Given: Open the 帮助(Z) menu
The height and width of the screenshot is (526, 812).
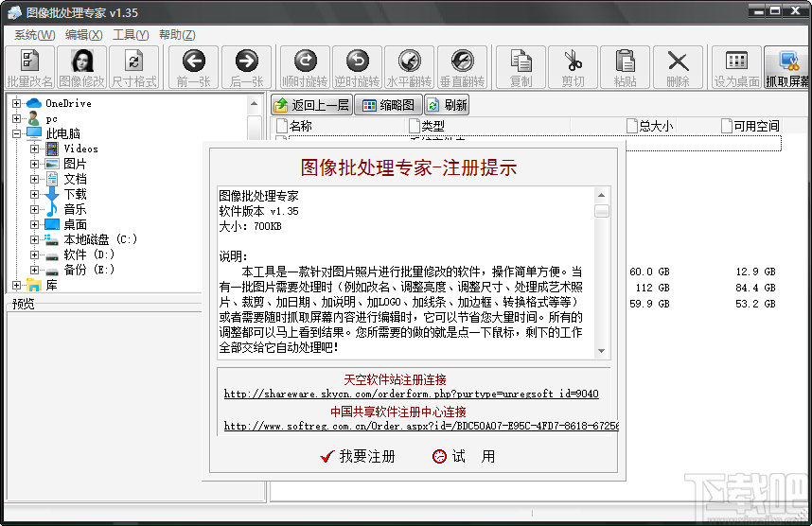Looking at the screenshot, I should (177, 35).
